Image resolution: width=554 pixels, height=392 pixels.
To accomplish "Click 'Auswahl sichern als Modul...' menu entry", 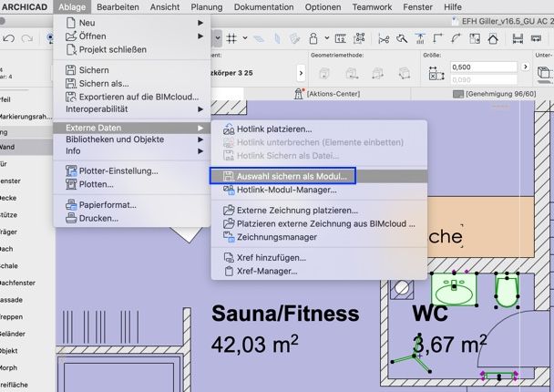I will tap(290, 176).
